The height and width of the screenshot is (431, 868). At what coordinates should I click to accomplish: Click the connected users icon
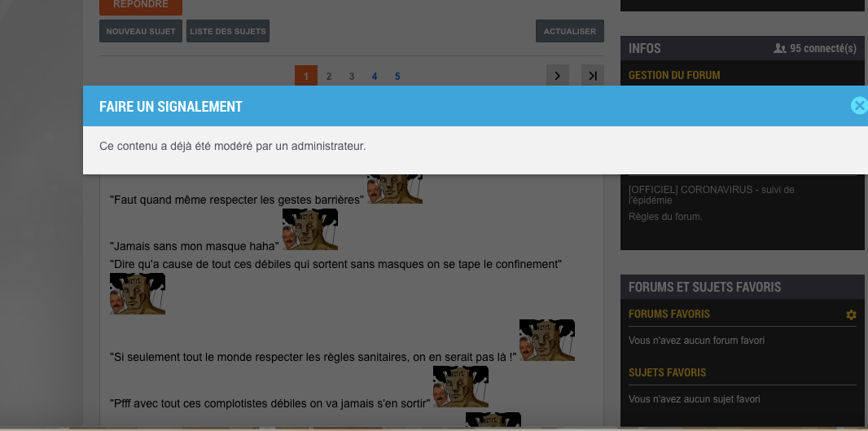click(x=779, y=49)
